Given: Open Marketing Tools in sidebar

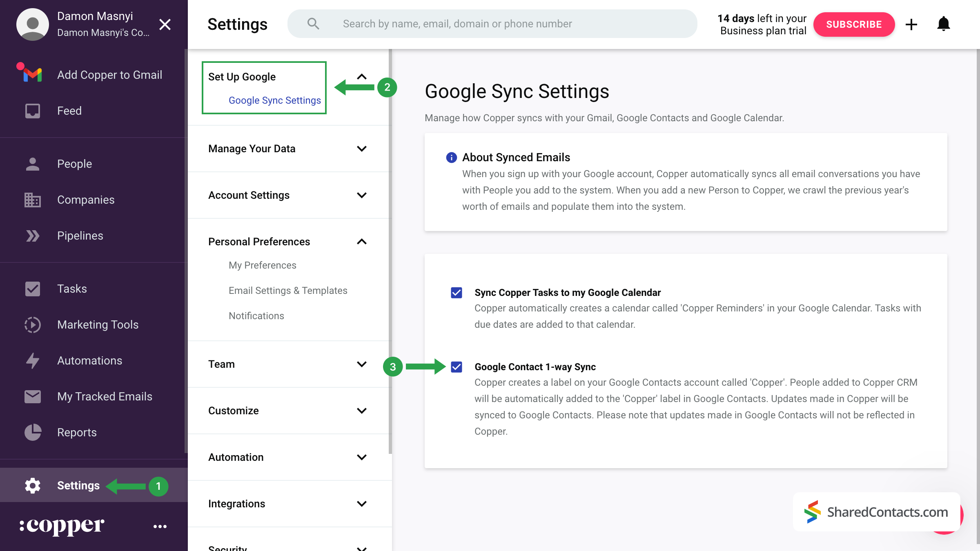Looking at the screenshot, I should click(94, 325).
